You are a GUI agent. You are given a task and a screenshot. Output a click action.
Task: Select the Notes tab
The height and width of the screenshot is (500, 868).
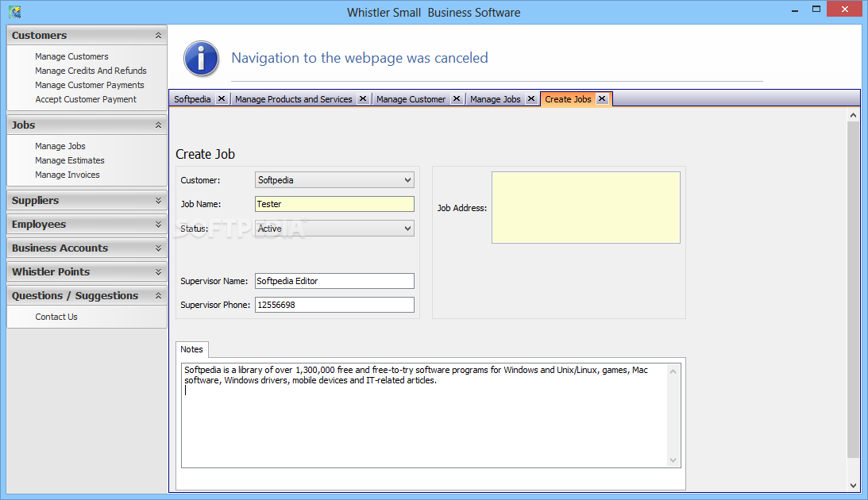coord(191,349)
